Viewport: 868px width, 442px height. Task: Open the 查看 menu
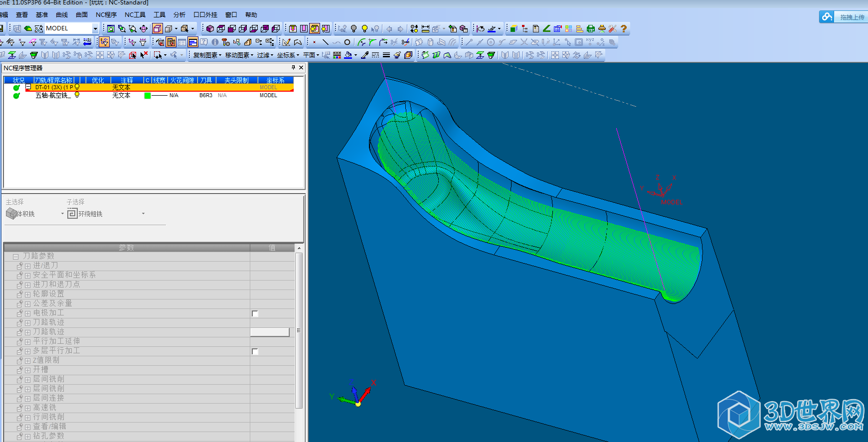pos(21,15)
